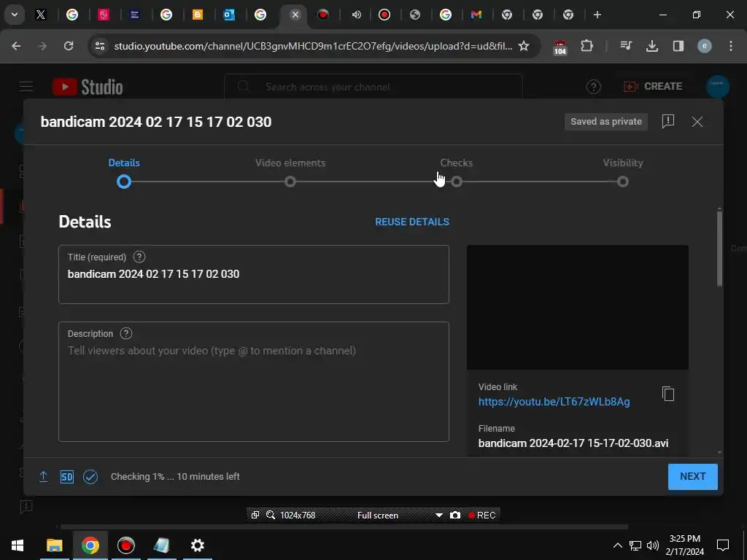Screen dimensions: 747x560
Task: Click the filename bandicam 2024-02-17 text
Action: (573, 443)
